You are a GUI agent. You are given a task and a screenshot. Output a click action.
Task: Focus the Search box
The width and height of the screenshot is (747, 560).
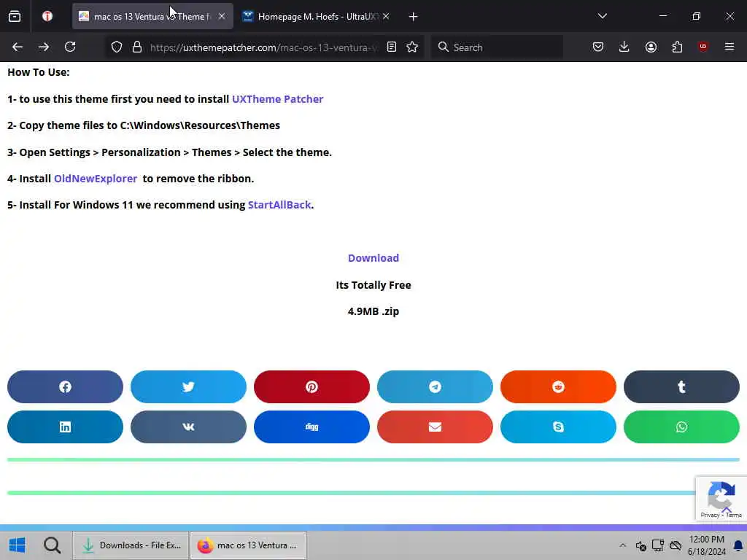coord(497,47)
